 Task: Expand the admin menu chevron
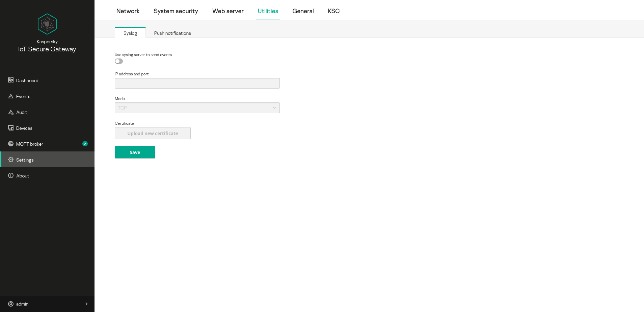tap(86, 304)
